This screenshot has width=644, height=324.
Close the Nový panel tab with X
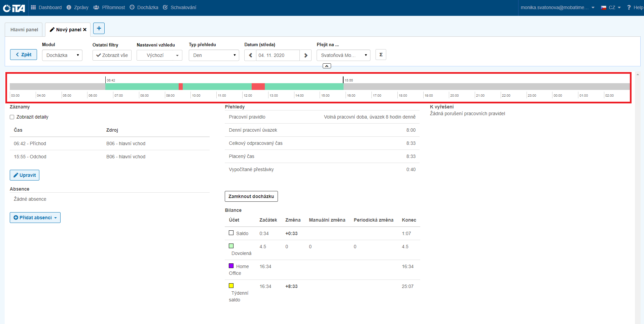85,30
